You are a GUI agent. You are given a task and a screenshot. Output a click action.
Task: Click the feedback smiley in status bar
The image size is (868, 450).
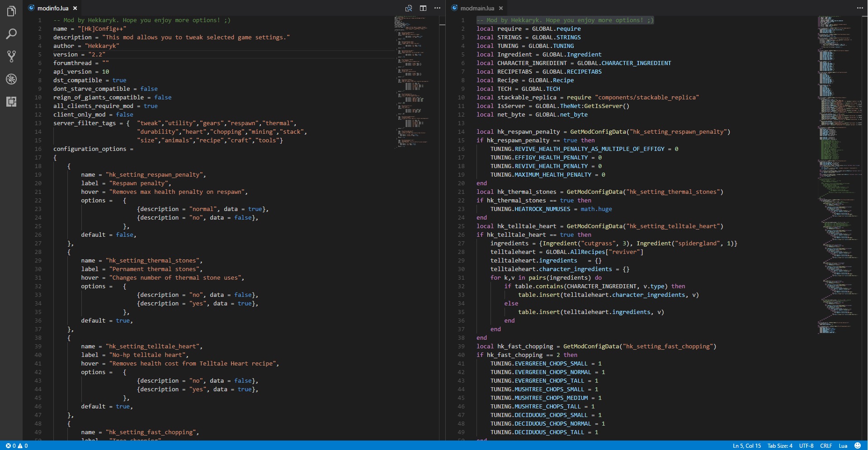pos(857,445)
